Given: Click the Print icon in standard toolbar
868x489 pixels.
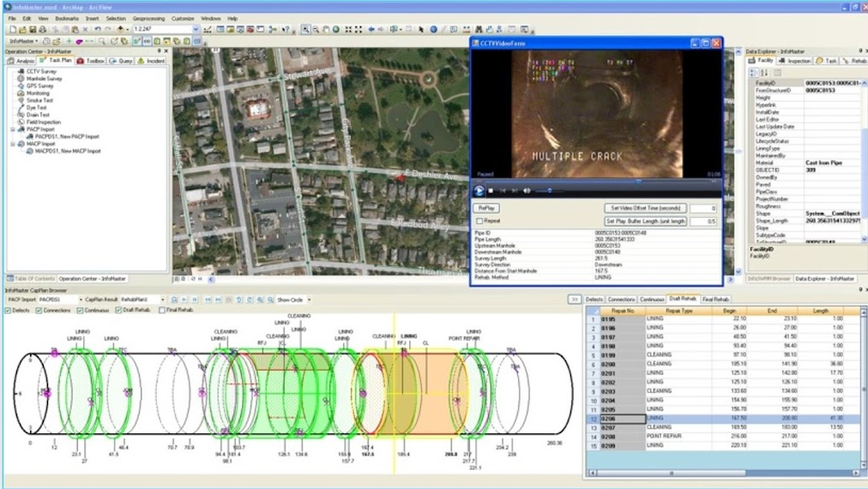Looking at the screenshot, I should pyautogui.click(x=43, y=29).
